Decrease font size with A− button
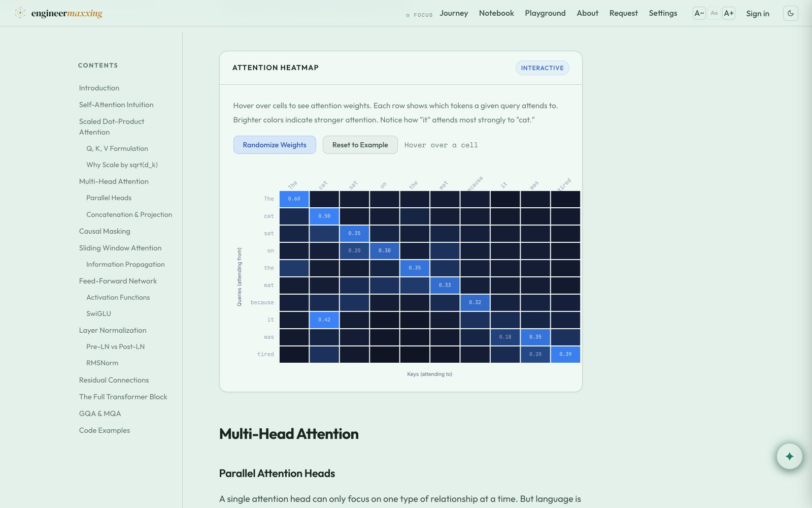812x508 pixels. tap(699, 13)
